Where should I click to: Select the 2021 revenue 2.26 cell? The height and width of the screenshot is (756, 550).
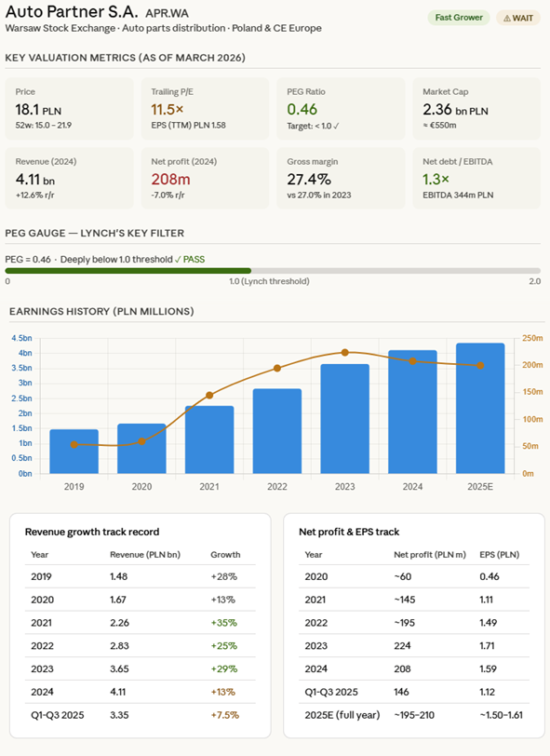[x=119, y=623]
